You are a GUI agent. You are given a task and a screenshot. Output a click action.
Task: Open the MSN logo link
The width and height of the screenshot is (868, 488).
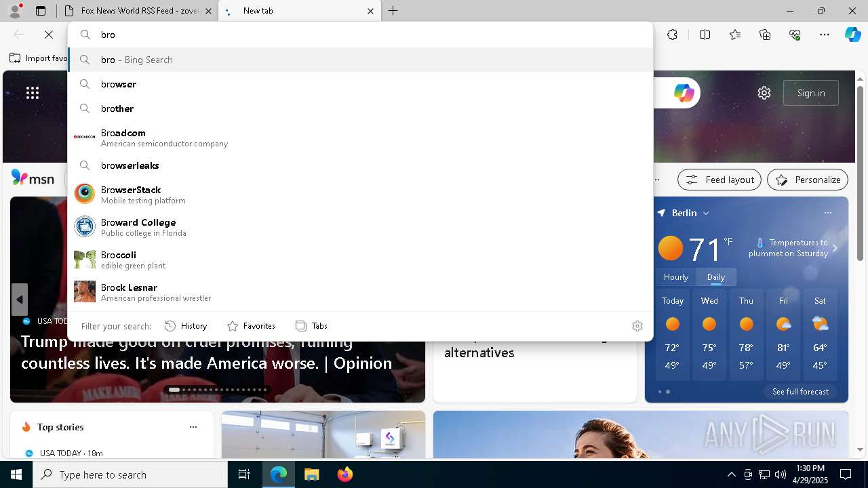[33, 178]
